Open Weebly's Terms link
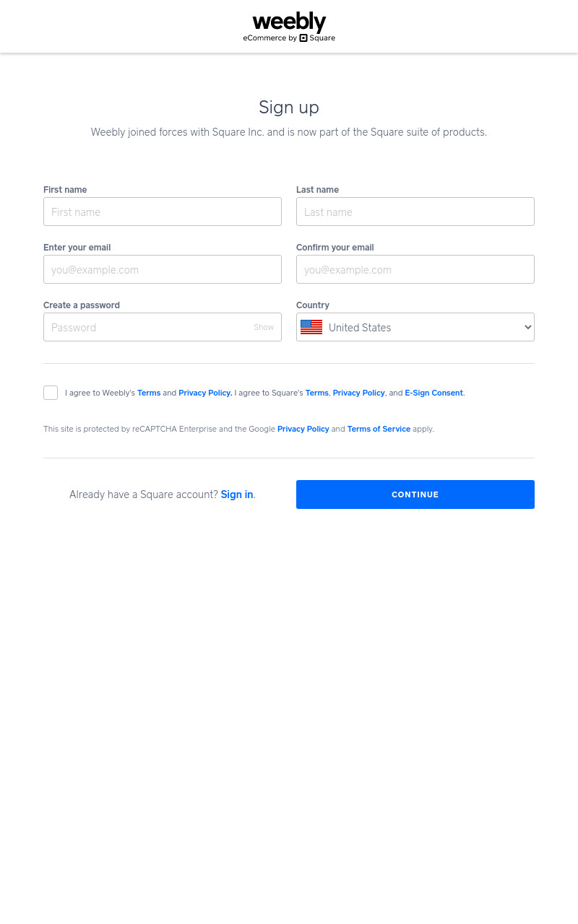The image size is (578, 924). [x=149, y=393]
